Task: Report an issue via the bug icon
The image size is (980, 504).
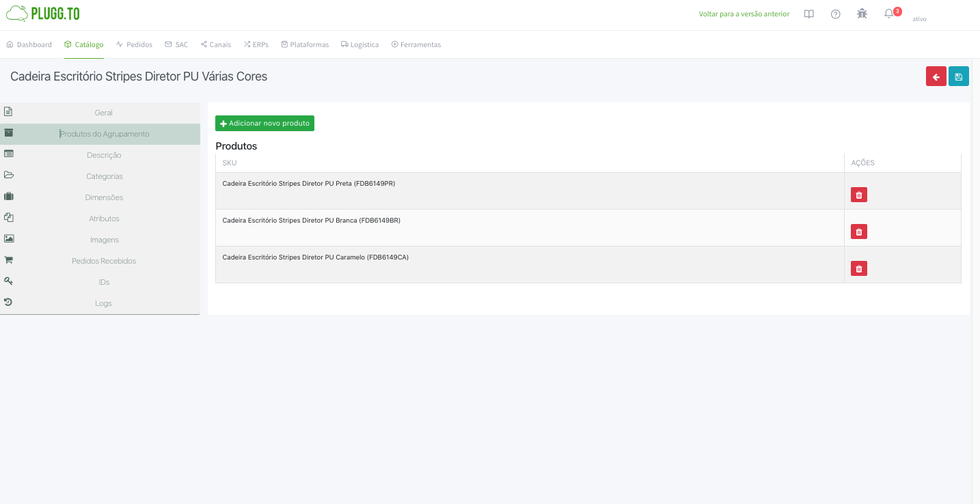Action: tap(862, 13)
